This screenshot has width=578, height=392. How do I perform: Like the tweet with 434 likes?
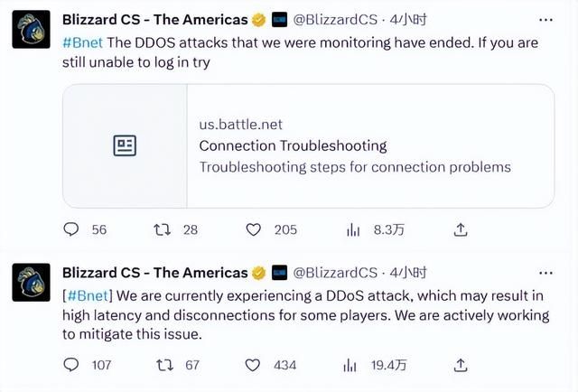(x=253, y=366)
